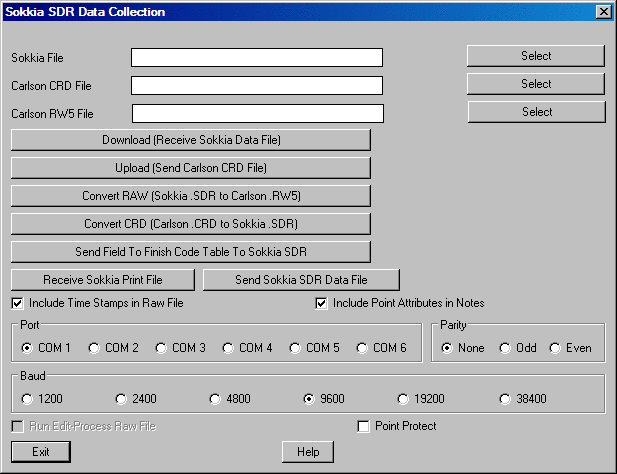Click Select button for Sokkia File

[x=536, y=56]
